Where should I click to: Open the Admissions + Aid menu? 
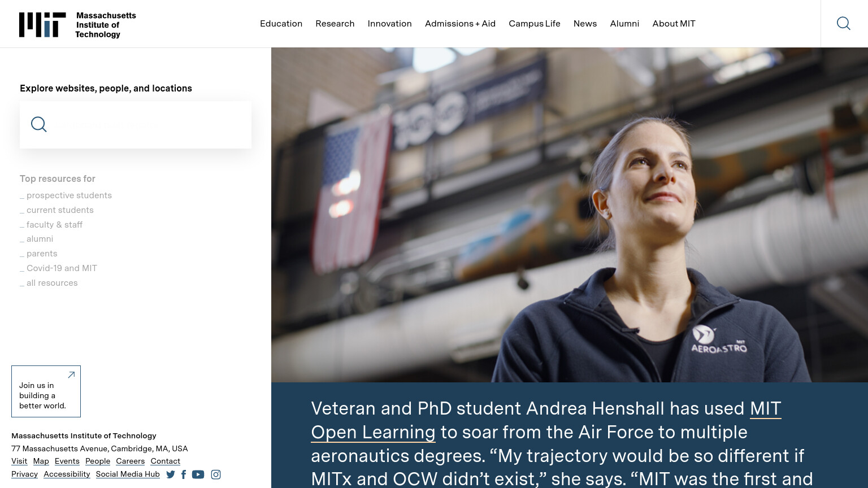pyautogui.click(x=460, y=24)
